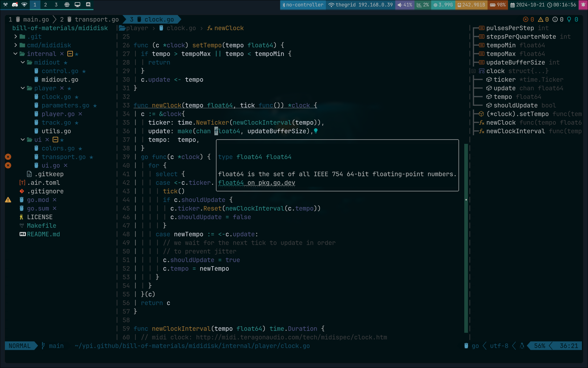Click the modified marker box on the internal folder

coord(70,54)
